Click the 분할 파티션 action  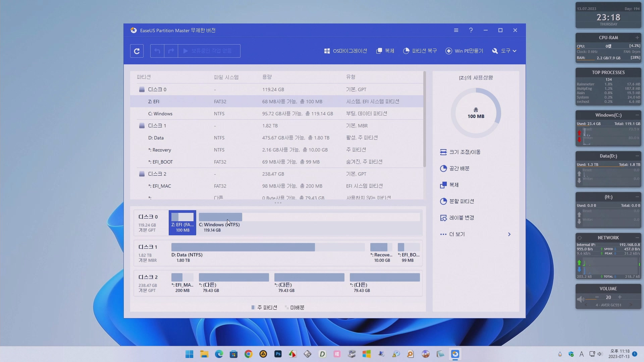coord(457,201)
